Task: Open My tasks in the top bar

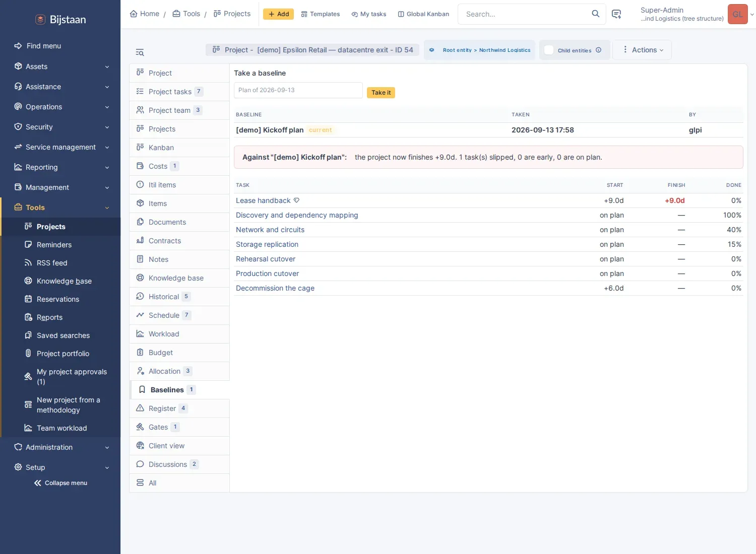Action: coord(369,14)
